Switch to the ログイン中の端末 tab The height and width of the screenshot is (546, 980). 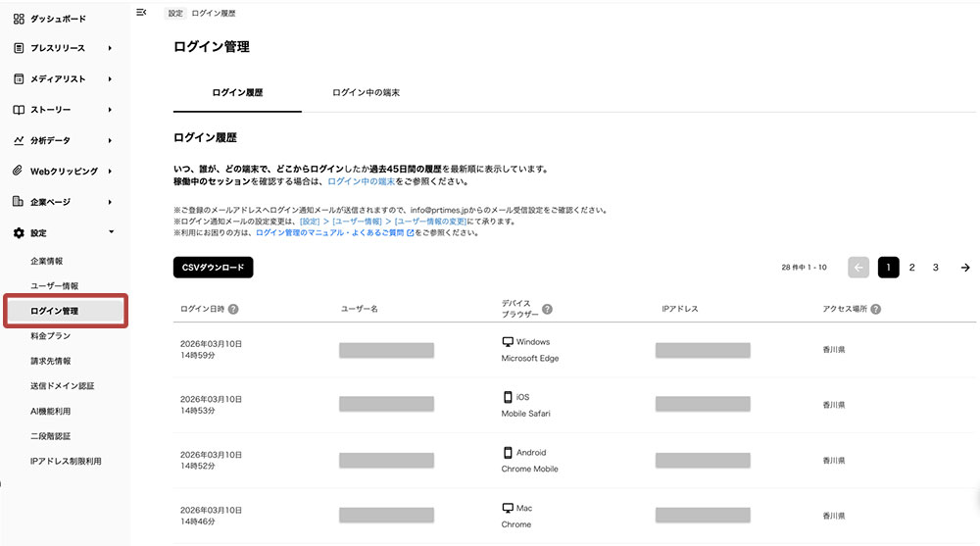(366, 93)
